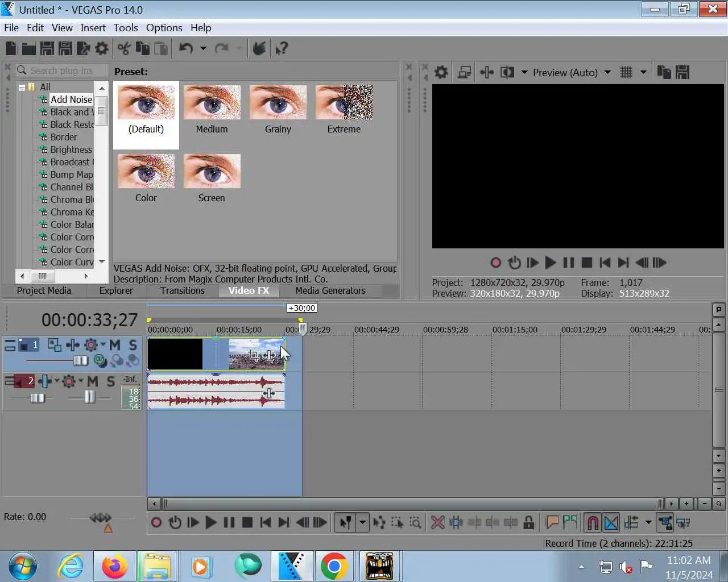Open automation settings dropdown on audio track 2
This screenshot has height=582, width=728.
pyautogui.click(x=81, y=380)
